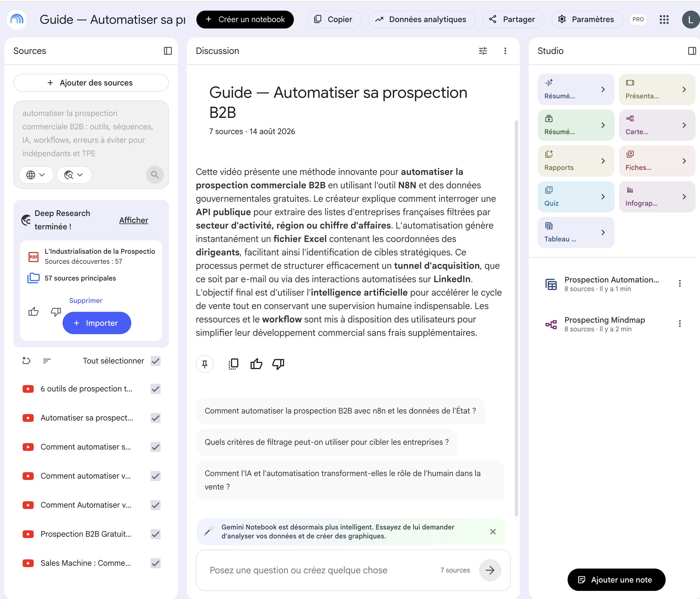Send the question with arrow button
The width and height of the screenshot is (700, 599).
coord(490,570)
